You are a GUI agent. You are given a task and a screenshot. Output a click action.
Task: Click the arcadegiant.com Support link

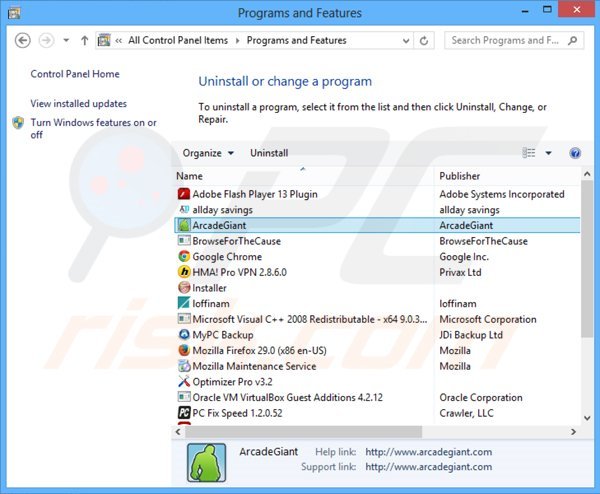pos(429,467)
